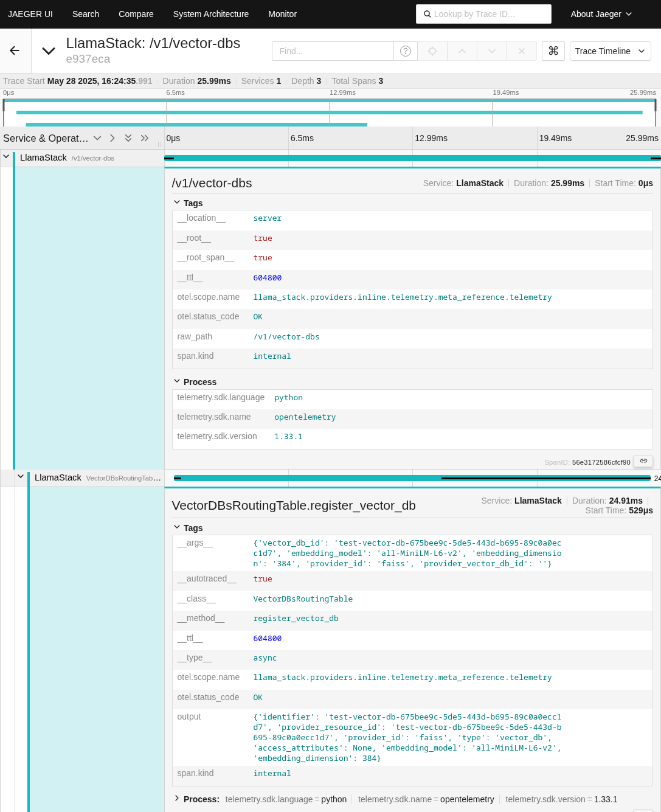661x812 pixels.
Task: Click the back arrow icon
Action: (x=15, y=51)
